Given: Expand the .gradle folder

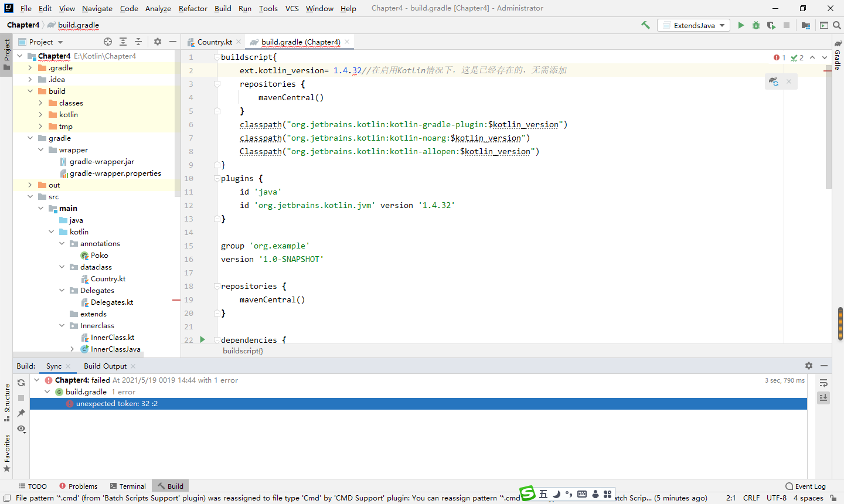Looking at the screenshot, I should (x=30, y=67).
